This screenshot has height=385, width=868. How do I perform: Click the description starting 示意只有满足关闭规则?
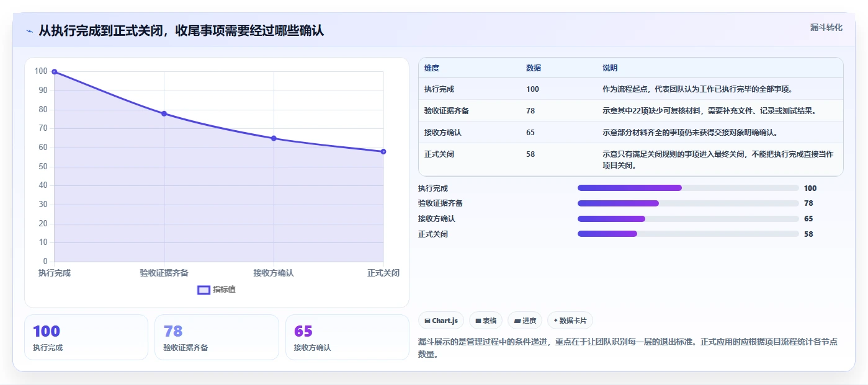(718, 160)
